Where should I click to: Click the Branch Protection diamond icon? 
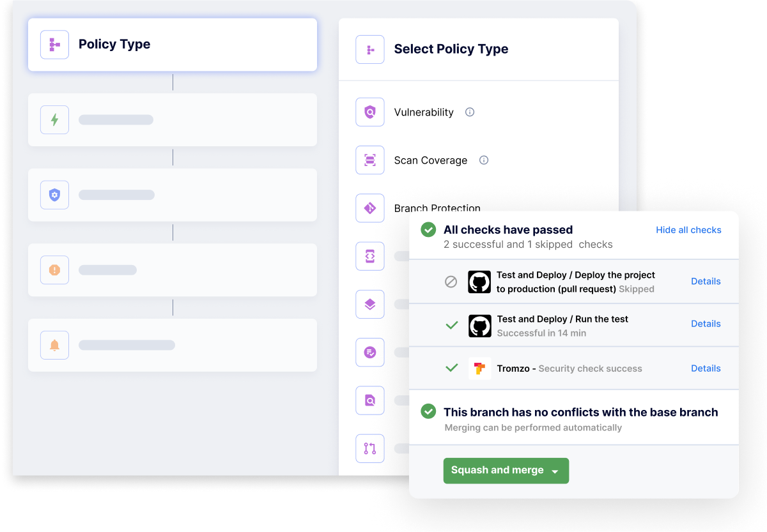coord(369,208)
